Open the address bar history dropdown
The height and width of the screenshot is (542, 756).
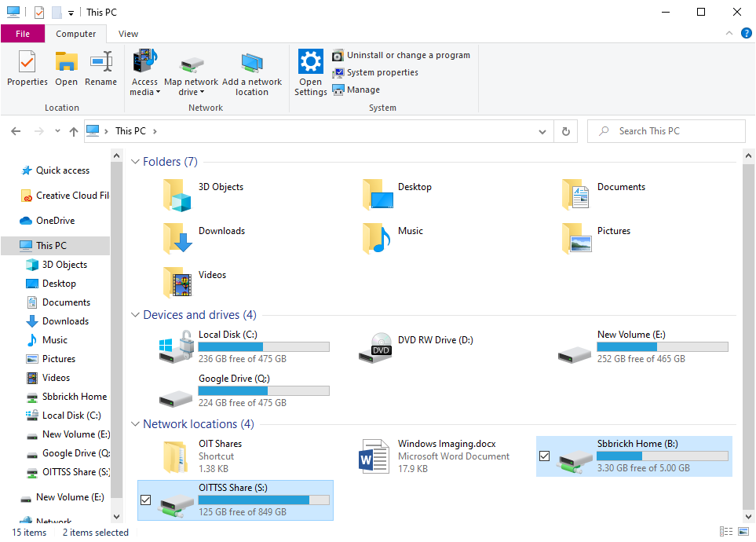click(x=542, y=131)
